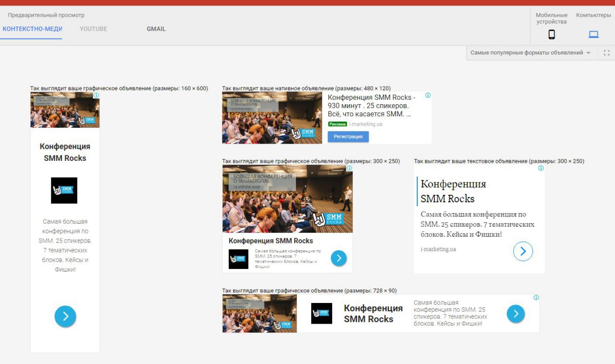Click description text in 300 × 250 text ad
This screenshot has width=615, height=364.
(478, 224)
